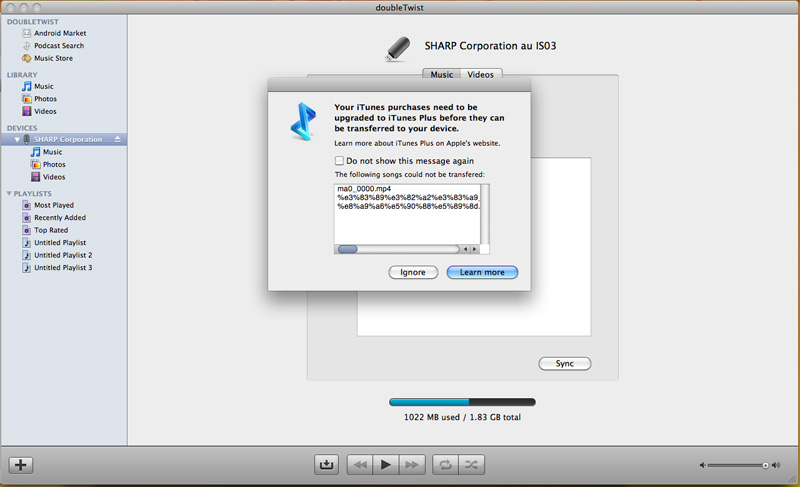Image resolution: width=800 pixels, height=487 pixels.
Task: Click the import download icon
Action: click(x=326, y=465)
